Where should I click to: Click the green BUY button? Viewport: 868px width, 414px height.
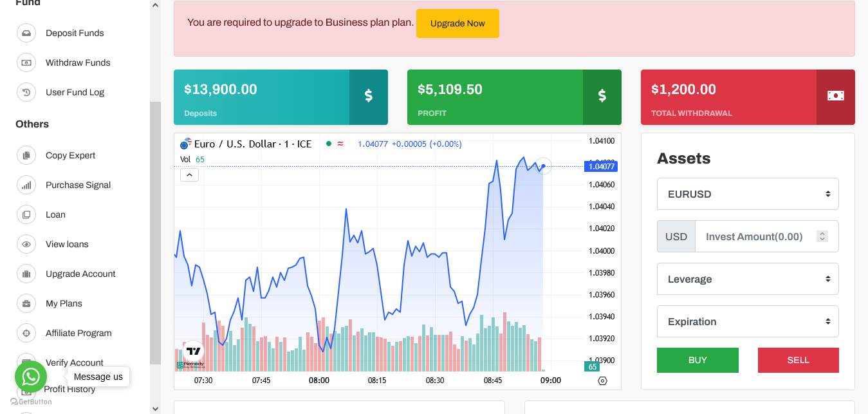[697, 360]
